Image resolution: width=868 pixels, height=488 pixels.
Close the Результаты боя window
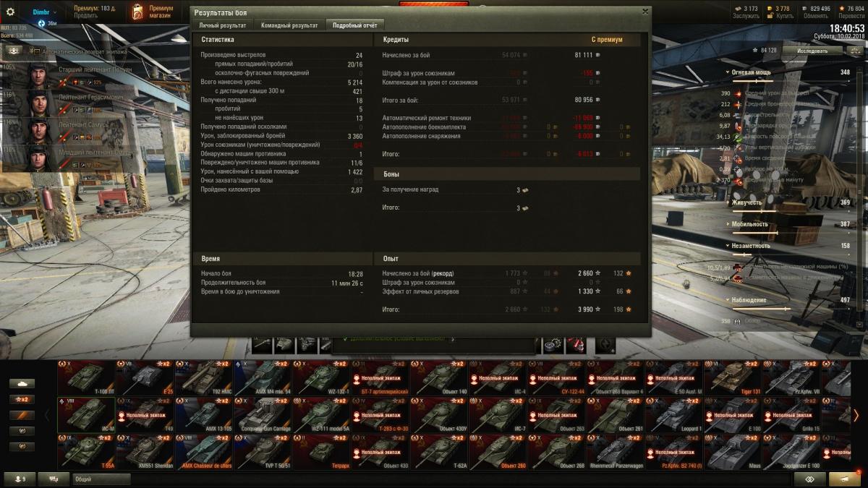coord(645,12)
